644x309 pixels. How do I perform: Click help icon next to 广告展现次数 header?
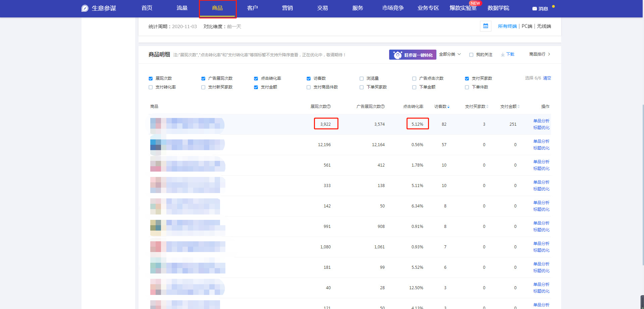pyautogui.click(x=383, y=107)
